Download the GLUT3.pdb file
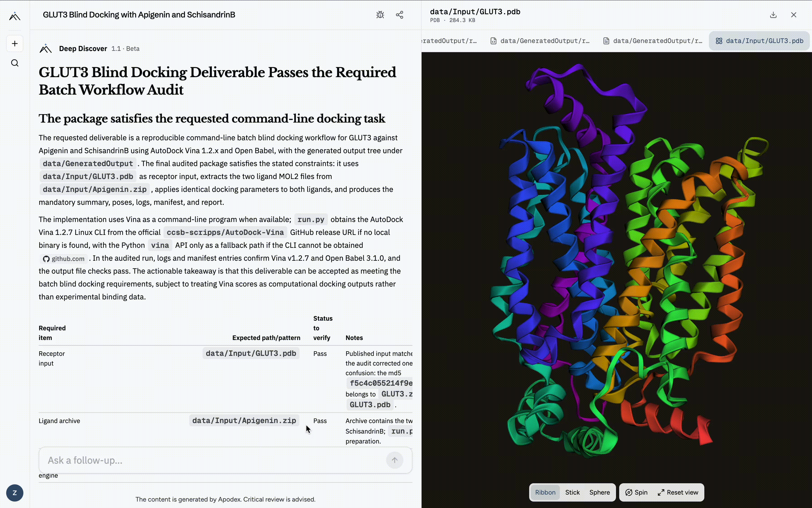Screen dimensions: 812x508 pos(773,15)
